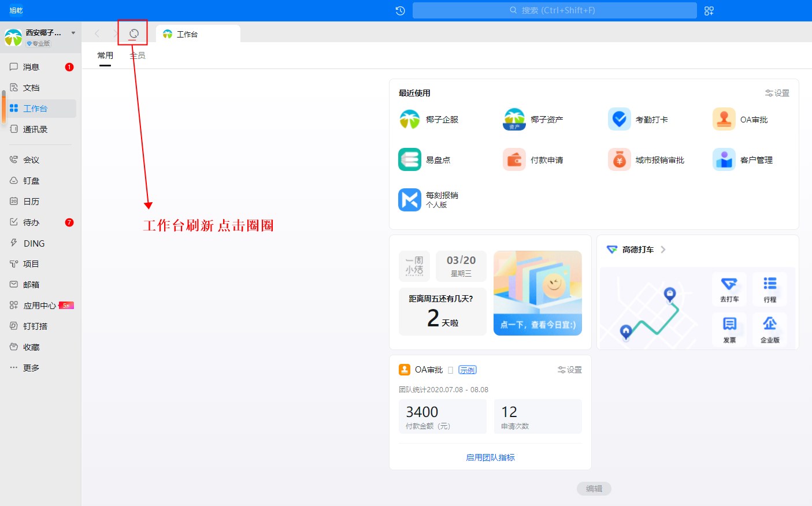Viewport: 812px width, 506px height.
Task: Open 会议 in the sidebar
Action: pyautogui.click(x=40, y=160)
